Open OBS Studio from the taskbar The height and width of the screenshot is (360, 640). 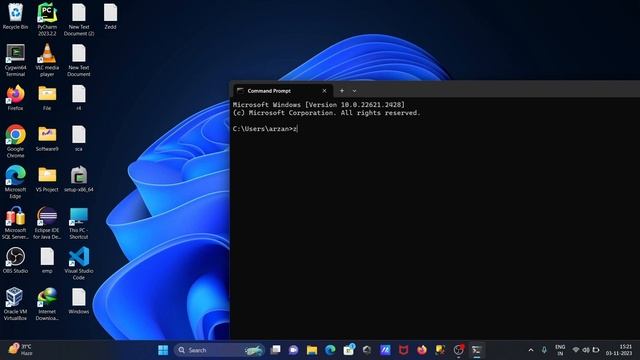[458, 350]
